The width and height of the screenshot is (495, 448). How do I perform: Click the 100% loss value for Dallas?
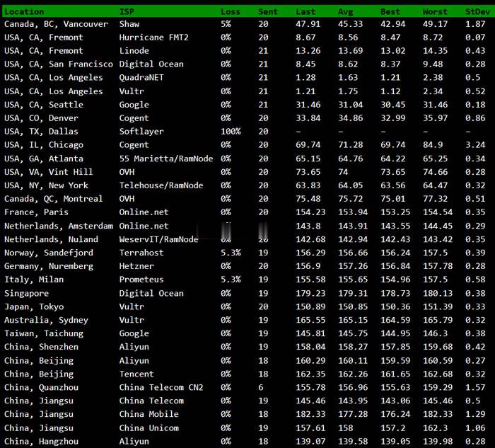click(x=231, y=132)
